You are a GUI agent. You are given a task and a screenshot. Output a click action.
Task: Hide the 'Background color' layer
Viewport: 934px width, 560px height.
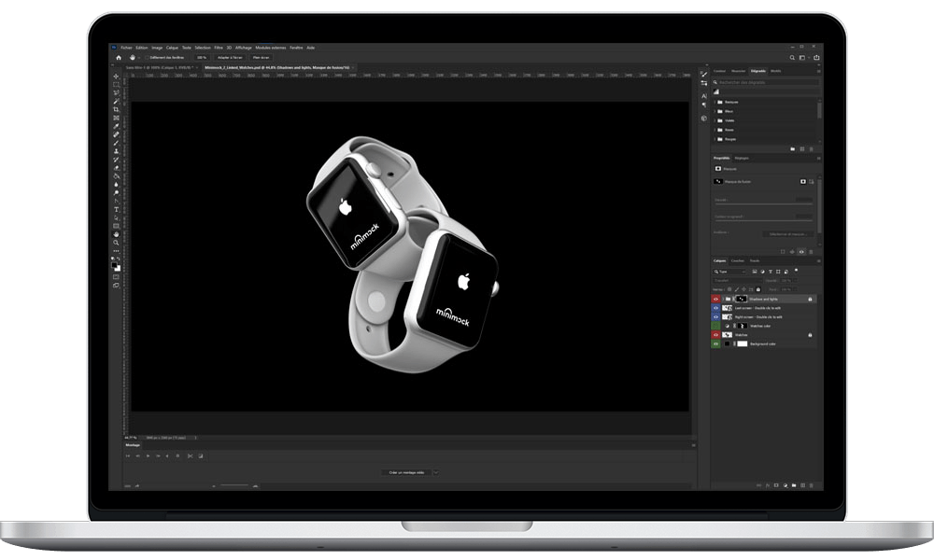(x=716, y=344)
